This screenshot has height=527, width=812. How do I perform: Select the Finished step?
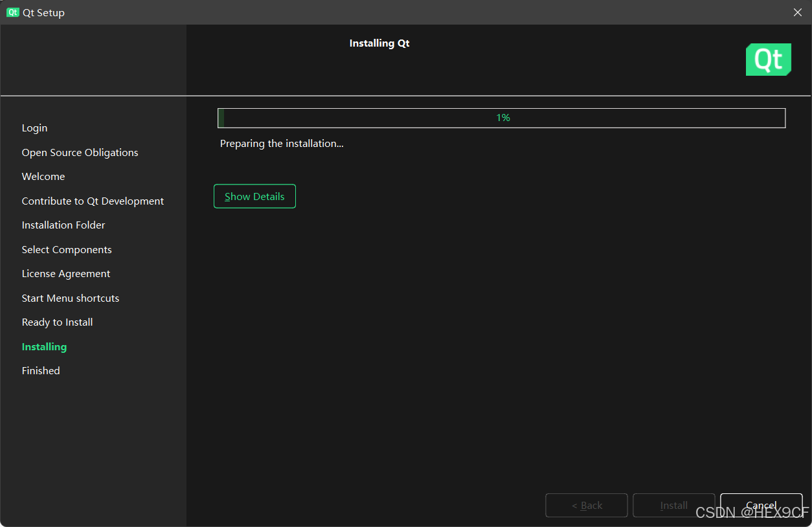[x=41, y=371]
